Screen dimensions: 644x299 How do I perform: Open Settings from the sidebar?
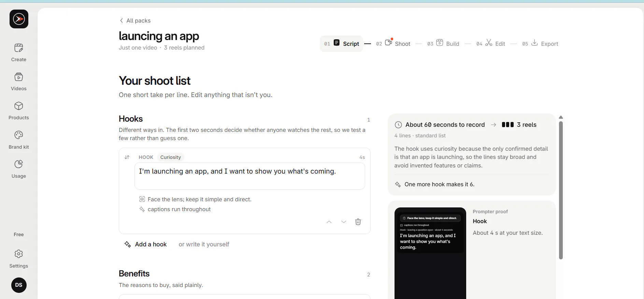pyautogui.click(x=19, y=259)
